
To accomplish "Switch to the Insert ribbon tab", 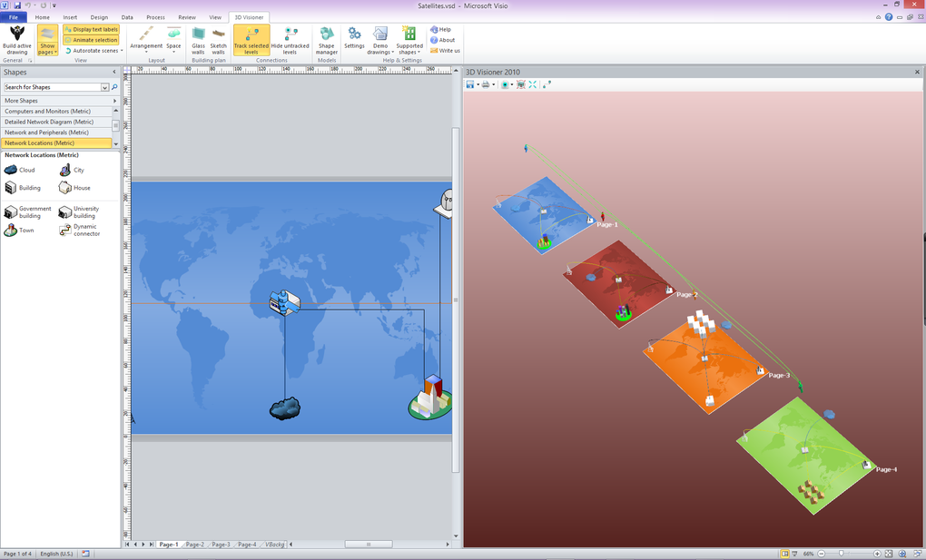I will click(x=70, y=17).
